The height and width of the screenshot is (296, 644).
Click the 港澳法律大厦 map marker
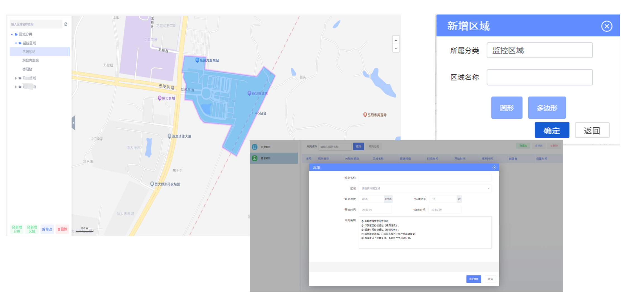[x=169, y=136]
